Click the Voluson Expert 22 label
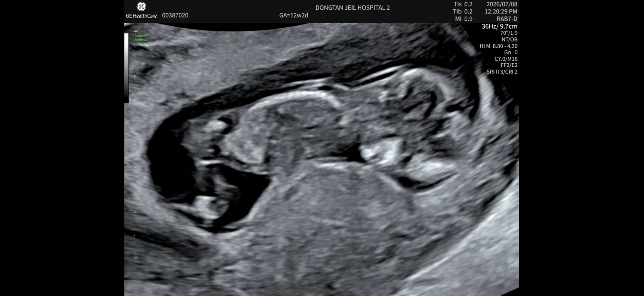The image size is (644, 296). 141,38
